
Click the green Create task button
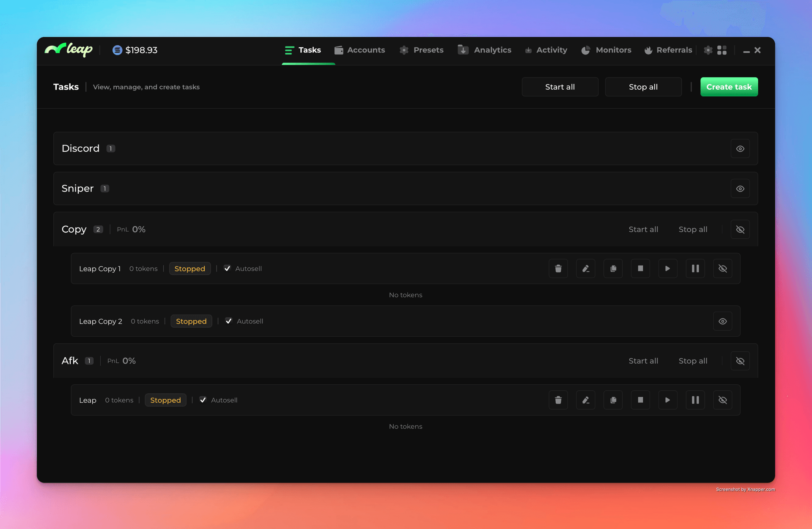click(x=729, y=87)
